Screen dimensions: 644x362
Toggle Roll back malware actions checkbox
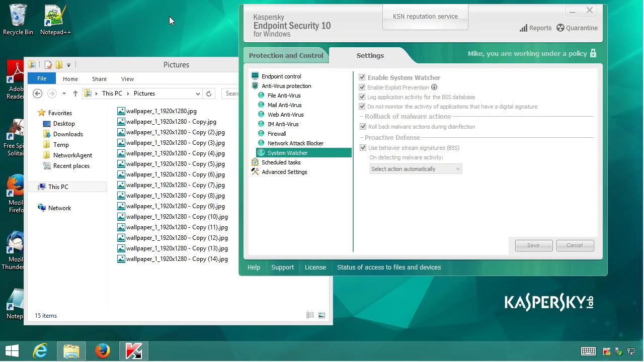(x=363, y=127)
